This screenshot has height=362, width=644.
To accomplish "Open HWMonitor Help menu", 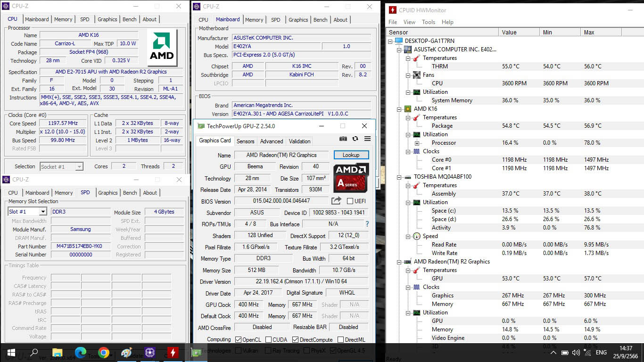I will click(x=447, y=22).
